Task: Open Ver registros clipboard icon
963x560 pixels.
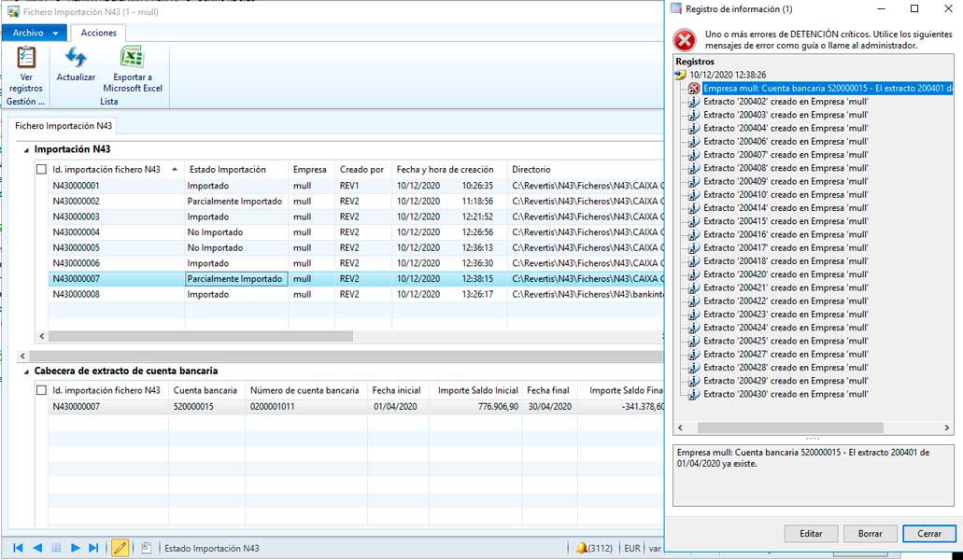Action: point(26,59)
